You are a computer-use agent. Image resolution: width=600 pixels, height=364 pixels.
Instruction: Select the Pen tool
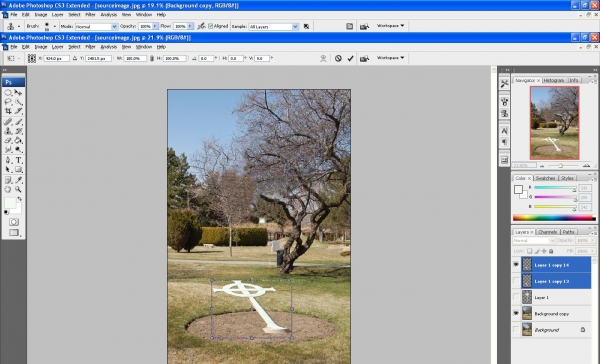[x=8, y=160]
